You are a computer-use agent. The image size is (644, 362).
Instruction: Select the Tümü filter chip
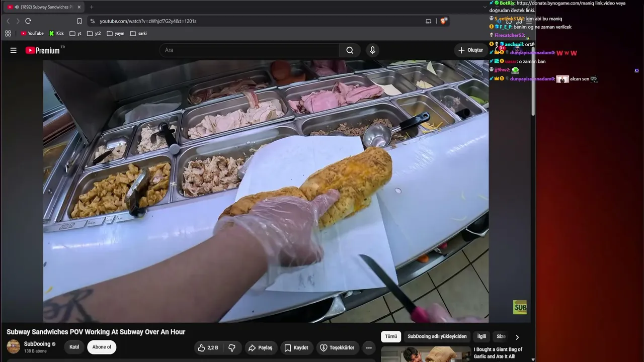(x=391, y=337)
